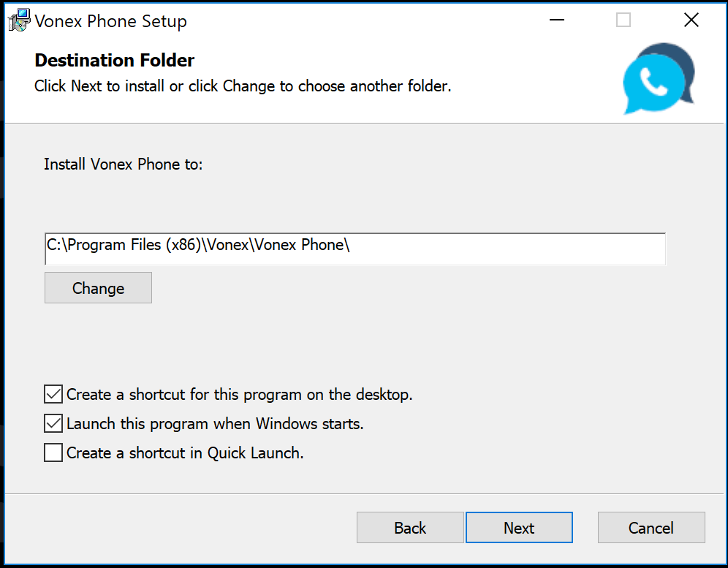Click inside the install path text field

coord(354,249)
